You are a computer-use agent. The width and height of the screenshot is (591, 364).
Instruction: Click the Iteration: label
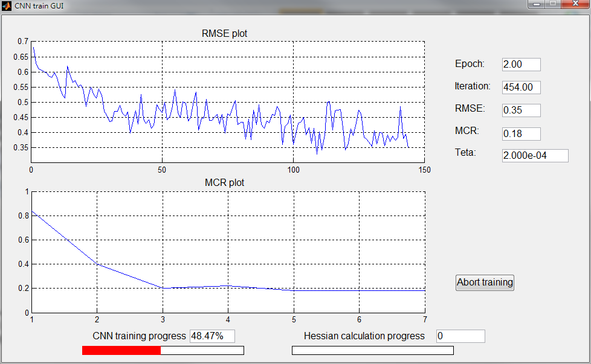[x=473, y=86]
